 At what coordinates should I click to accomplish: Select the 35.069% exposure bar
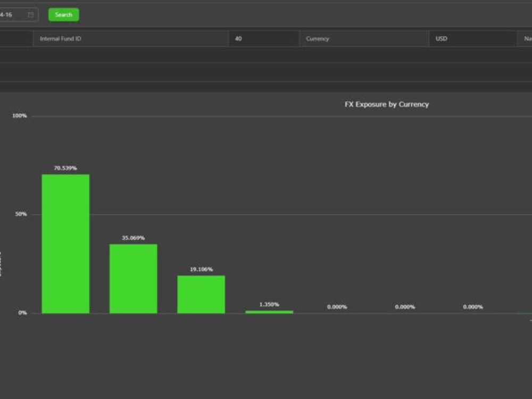(134, 279)
